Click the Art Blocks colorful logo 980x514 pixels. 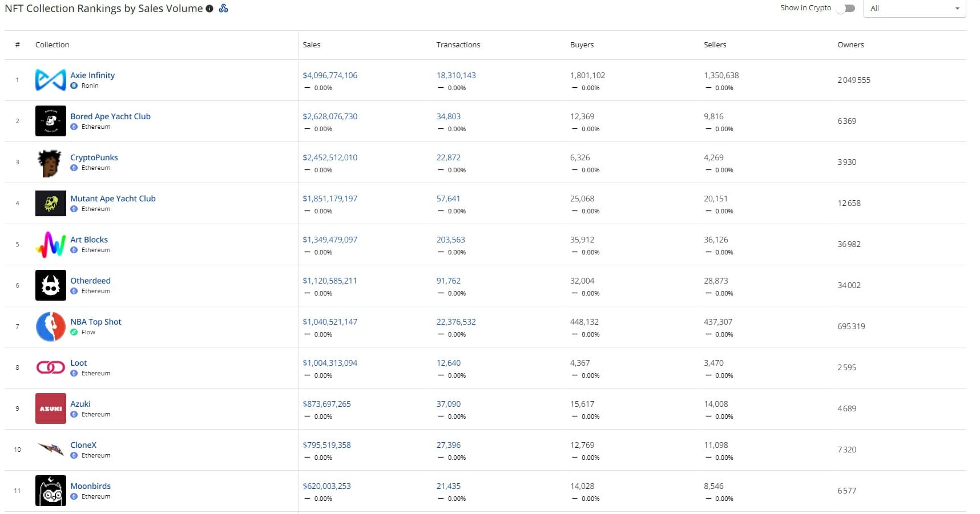click(51, 244)
